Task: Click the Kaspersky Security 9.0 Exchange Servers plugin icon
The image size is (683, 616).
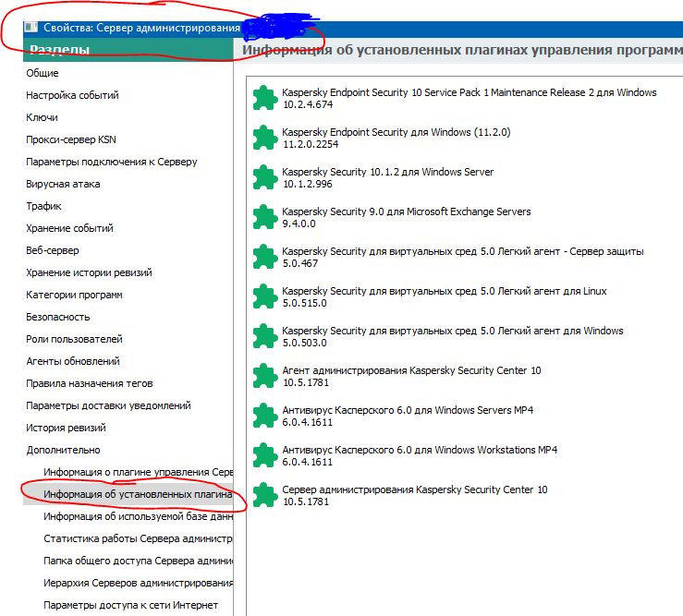Action: pyautogui.click(x=265, y=217)
